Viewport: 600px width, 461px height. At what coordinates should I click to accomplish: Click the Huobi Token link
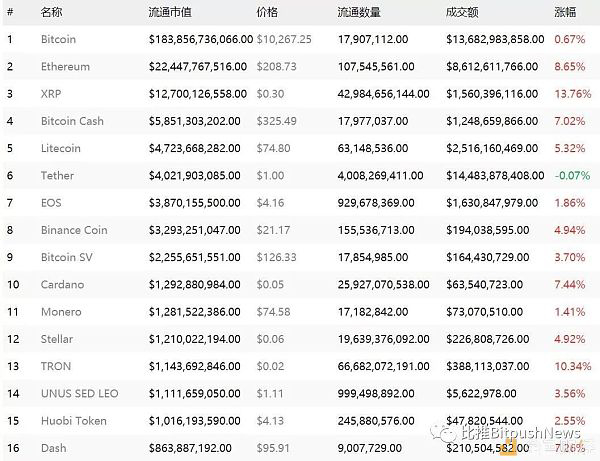(x=74, y=421)
